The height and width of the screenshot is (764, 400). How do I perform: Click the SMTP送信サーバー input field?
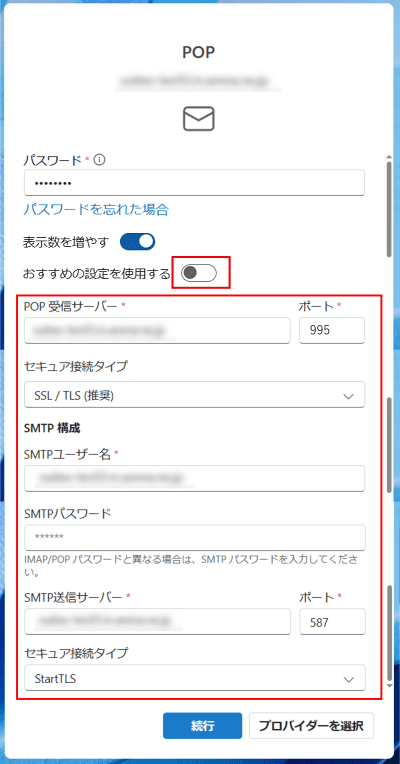157,622
